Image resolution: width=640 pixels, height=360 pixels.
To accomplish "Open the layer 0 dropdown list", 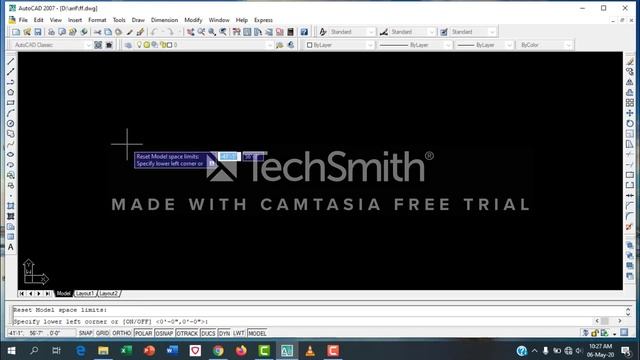I will pyautogui.click(x=270, y=45).
